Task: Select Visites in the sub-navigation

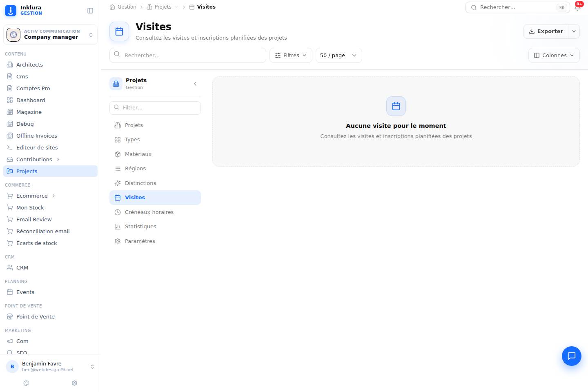Action: [155, 198]
